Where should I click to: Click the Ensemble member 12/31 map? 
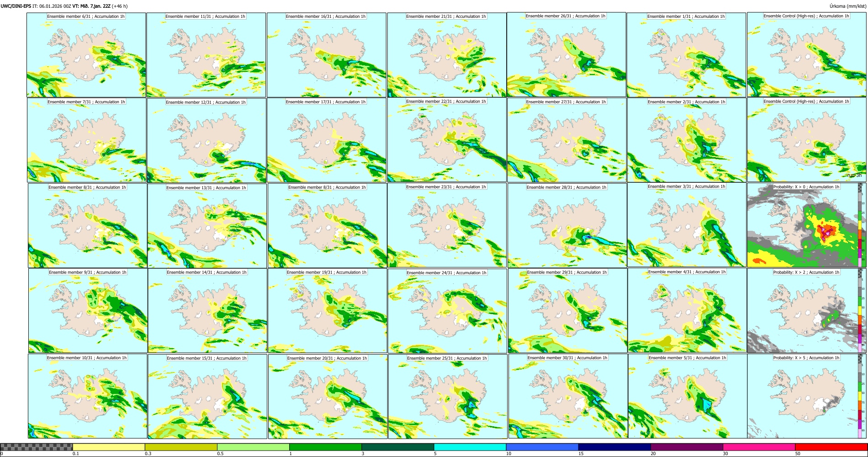pyautogui.click(x=206, y=140)
